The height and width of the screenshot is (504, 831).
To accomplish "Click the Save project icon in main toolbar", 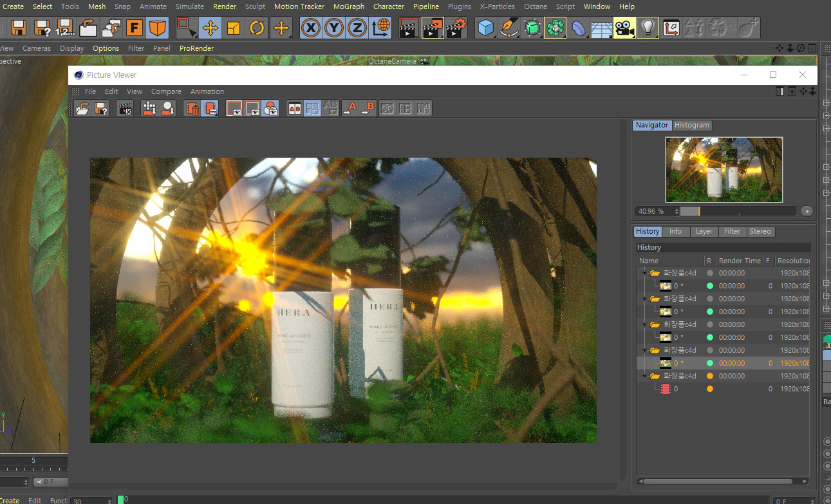I will click(19, 28).
